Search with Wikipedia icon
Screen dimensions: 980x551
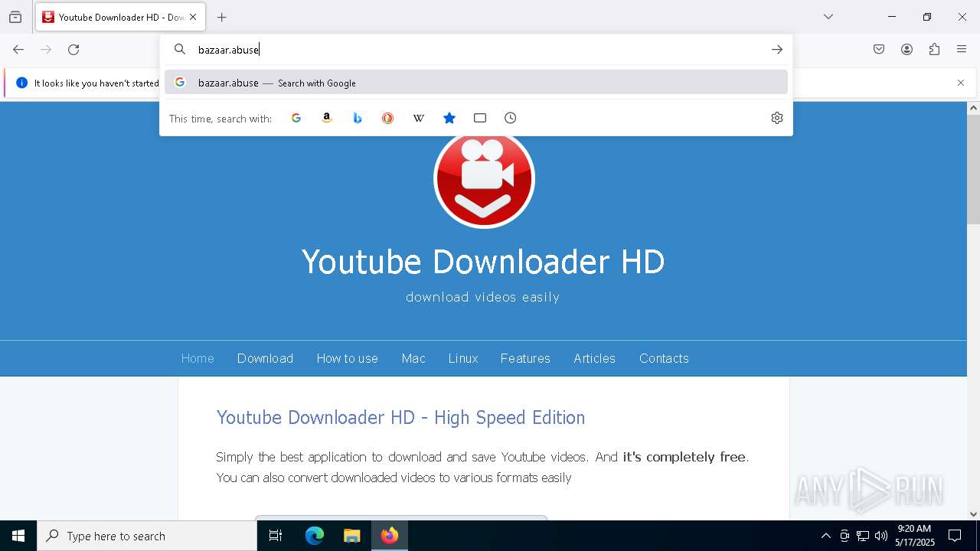coord(419,118)
